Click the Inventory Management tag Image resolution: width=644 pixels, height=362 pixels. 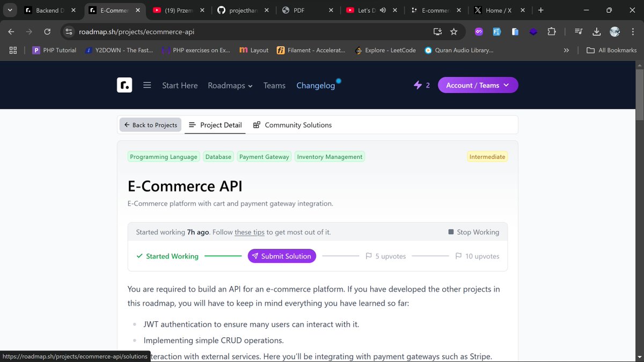(x=330, y=157)
